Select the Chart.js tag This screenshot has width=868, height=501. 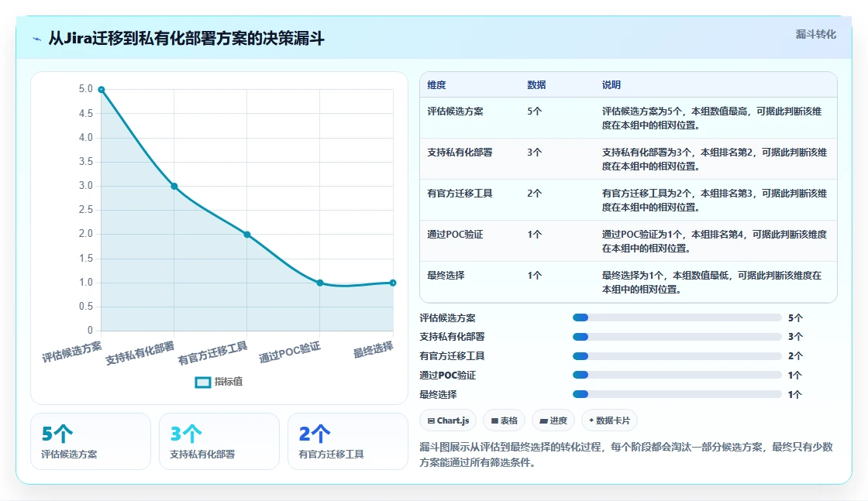[x=448, y=420]
